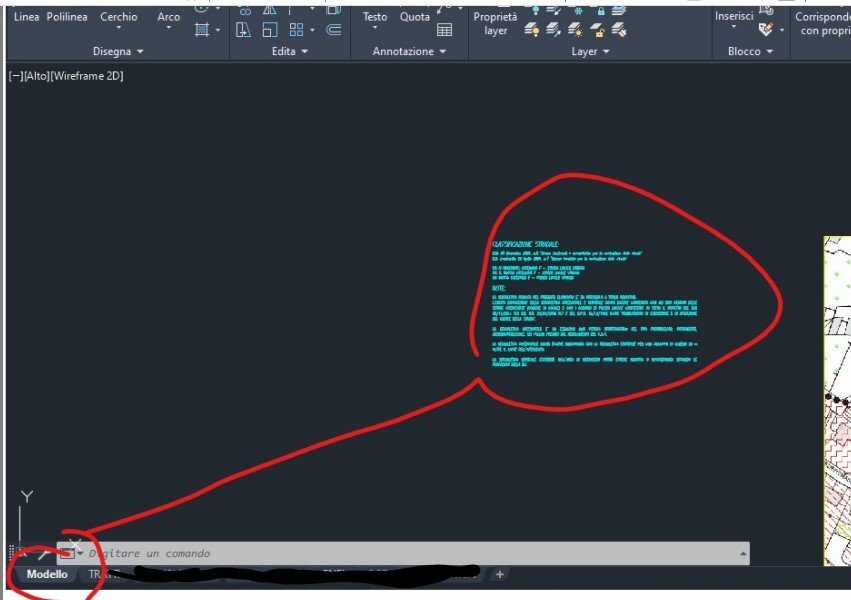The height and width of the screenshot is (600, 851).
Task: Select the Scale tool icon
Action: pos(270,29)
